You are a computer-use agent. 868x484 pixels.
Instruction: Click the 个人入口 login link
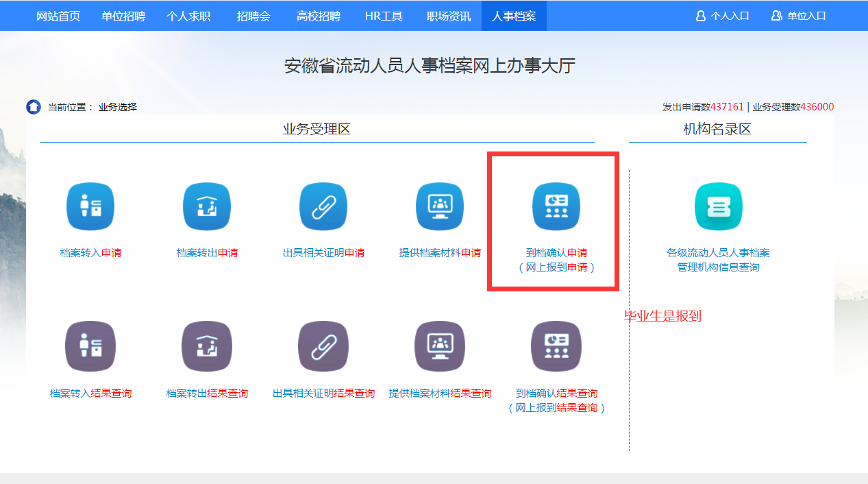723,16
